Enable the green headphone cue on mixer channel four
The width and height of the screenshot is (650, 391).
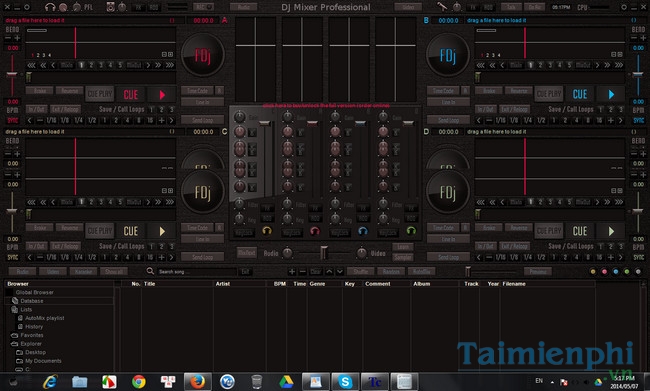[411, 231]
